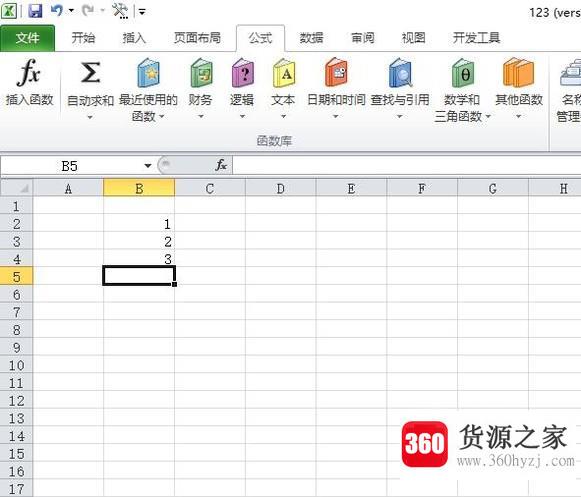The height and width of the screenshot is (497, 581).
Task: Select cell B3 containing 2
Action: point(139,241)
